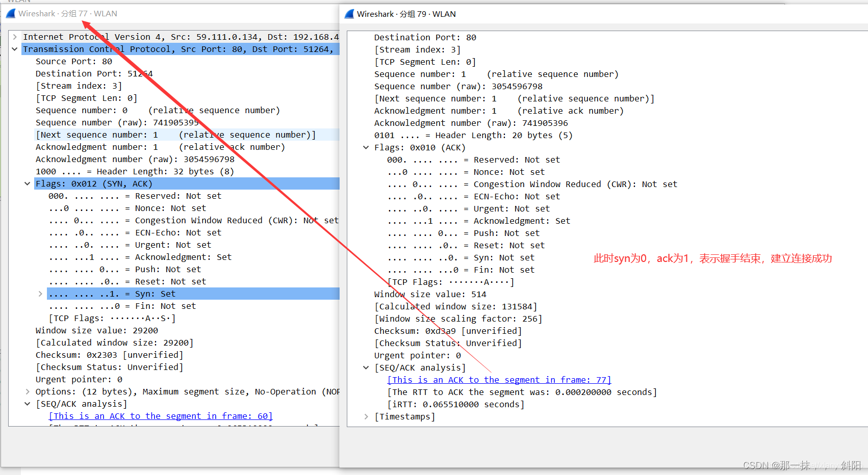
Task: Select TCP Segment Len: 0 row in the packet 79 window
Action: (x=425, y=62)
